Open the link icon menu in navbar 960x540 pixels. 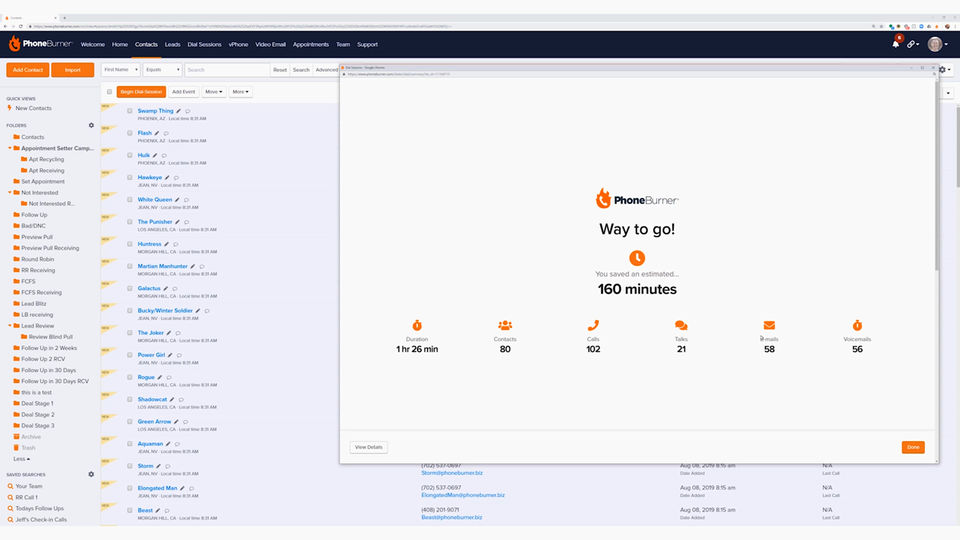[x=912, y=44]
